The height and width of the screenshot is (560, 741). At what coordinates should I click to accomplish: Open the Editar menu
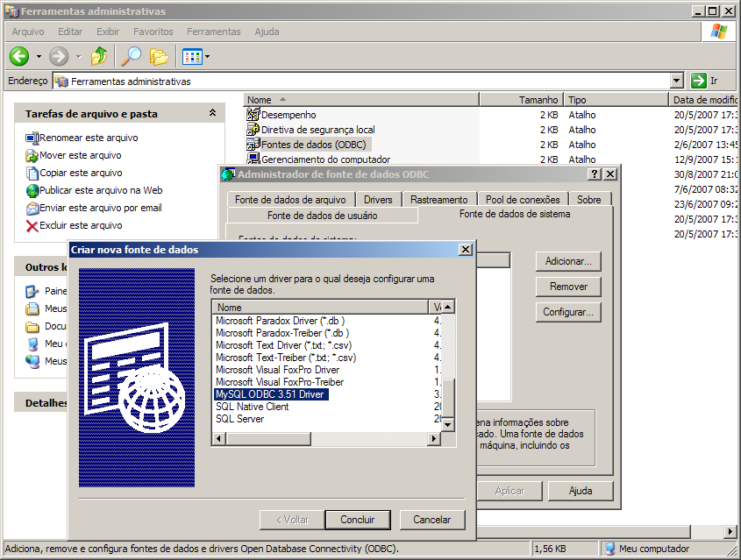point(70,32)
